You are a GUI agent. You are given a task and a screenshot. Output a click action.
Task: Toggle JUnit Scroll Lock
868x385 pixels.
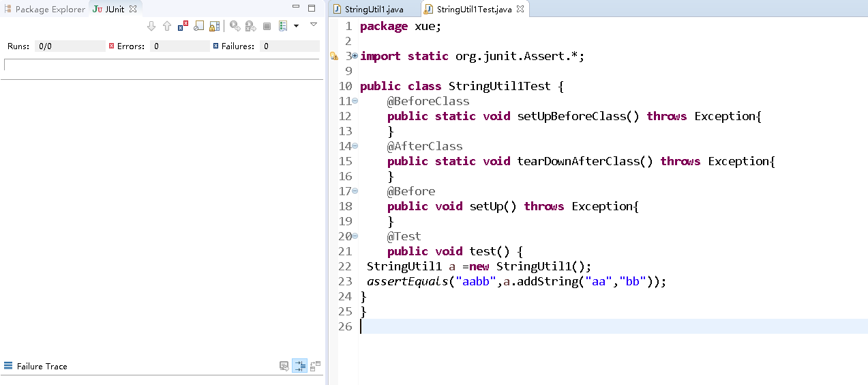point(214,26)
